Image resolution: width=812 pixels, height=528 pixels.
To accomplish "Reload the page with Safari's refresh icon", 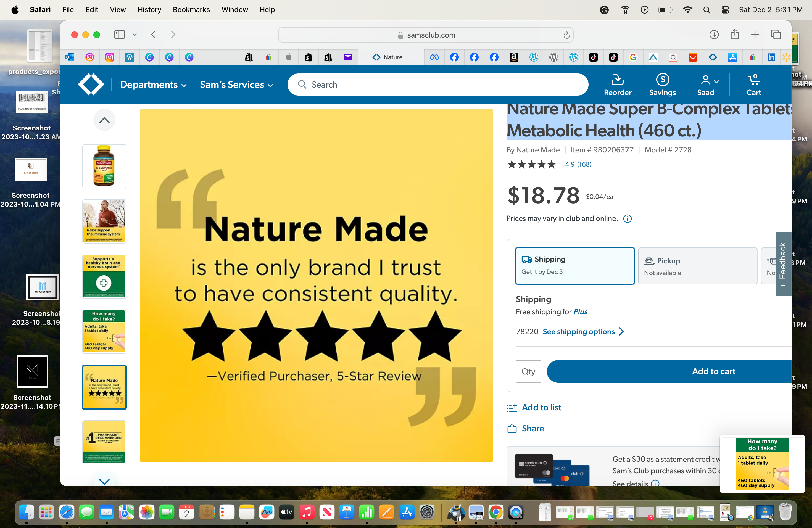I will 566,35.
